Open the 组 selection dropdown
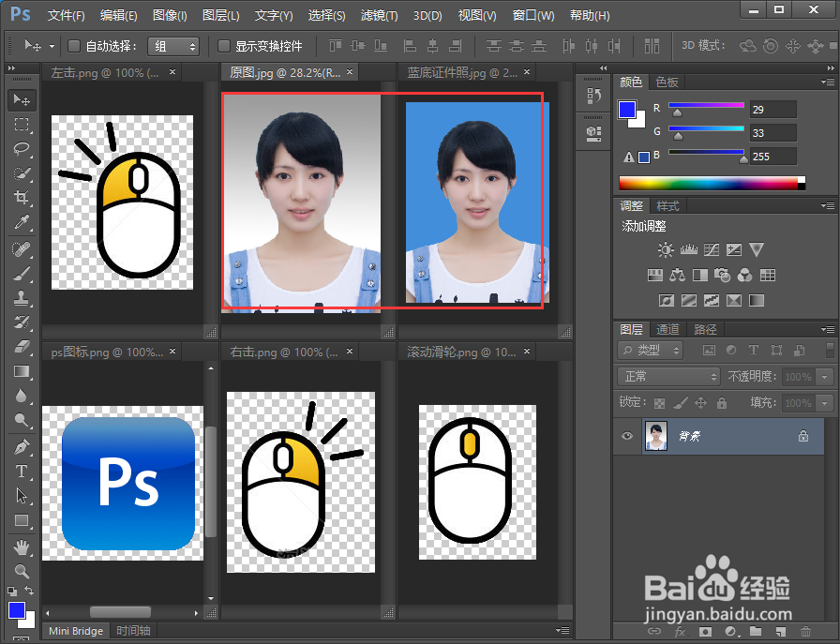 point(173,47)
